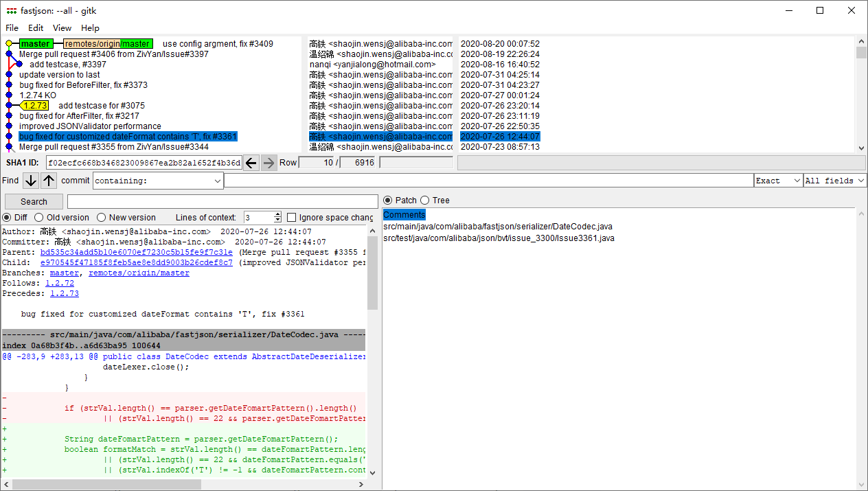Select commit 'update version to last'
868x491 pixels.
pyautogui.click(x=60, y=75)
